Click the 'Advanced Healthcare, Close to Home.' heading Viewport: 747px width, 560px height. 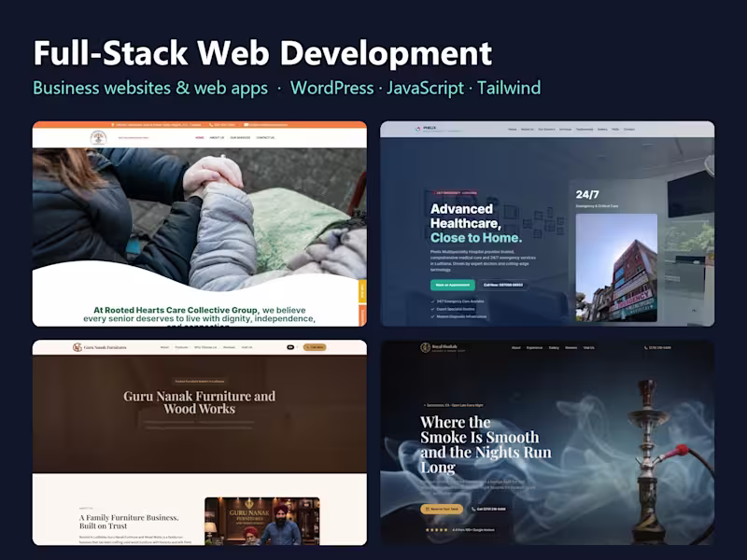pyautogui.click(x=476, y=223)
